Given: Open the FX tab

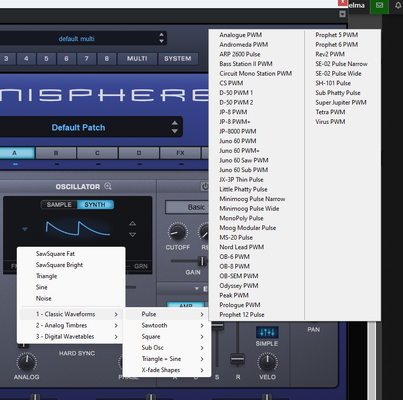Looking at the screenshot, I should (180, 153).
